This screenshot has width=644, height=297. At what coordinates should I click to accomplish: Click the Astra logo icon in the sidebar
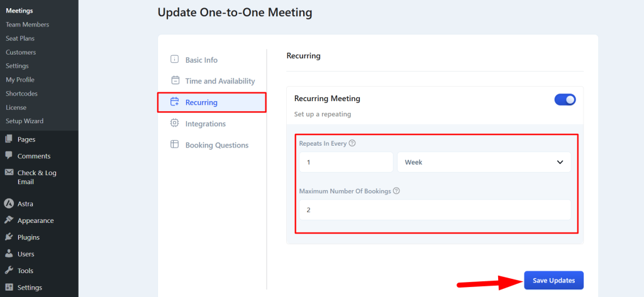pyautogui.click(x=9, y=204)
